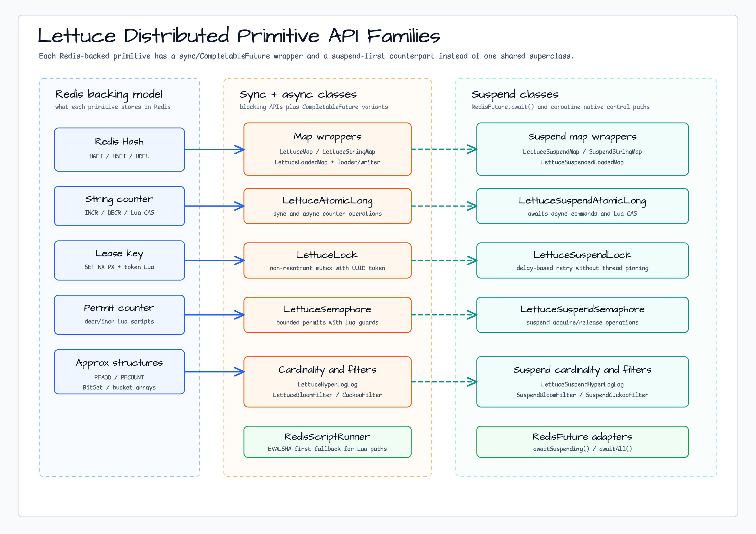The image size is (756, 534).
Task: Select the LettuceSuspendLock box
Action: (582, 261)
